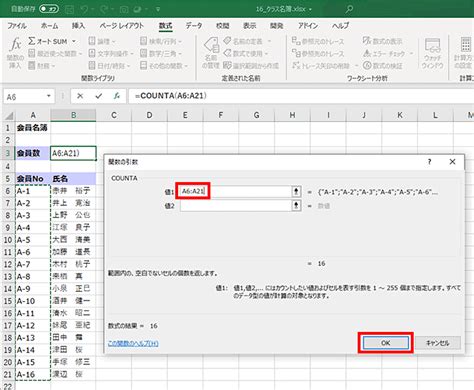Collapse dialog via 値2 range-select arrow
The width and height of the screenshot is (474, 390).
point(296,206)
